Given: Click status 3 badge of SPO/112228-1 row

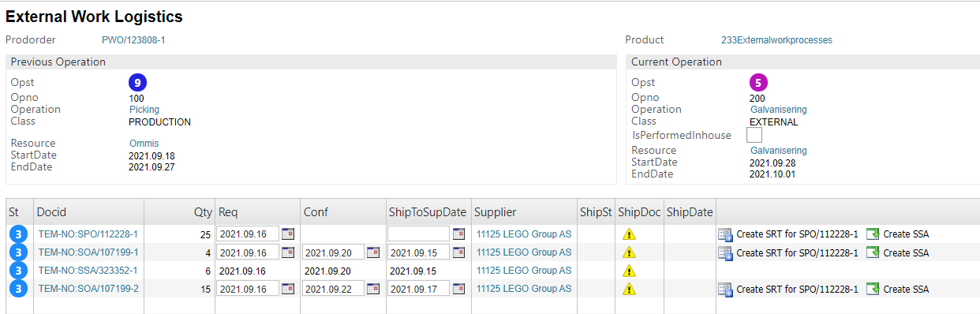Looking at the screenshot, I should (19, 234).
